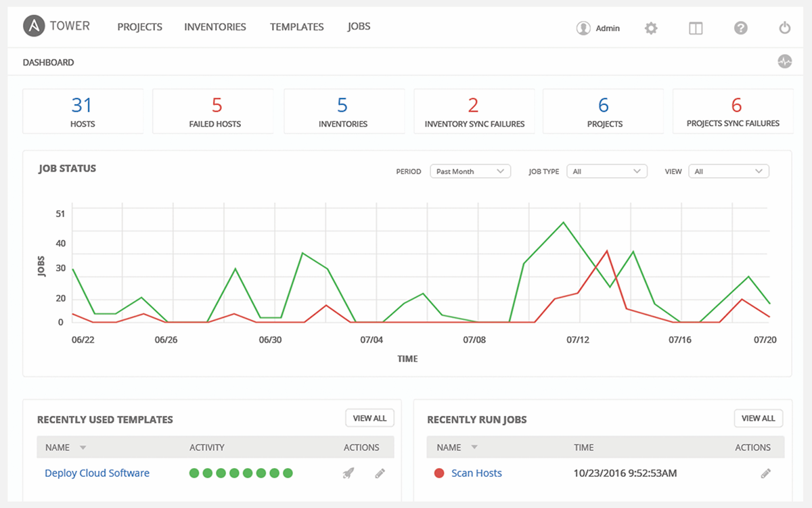
Task: Select the Failed Hosts count tile
Action: 215,111
